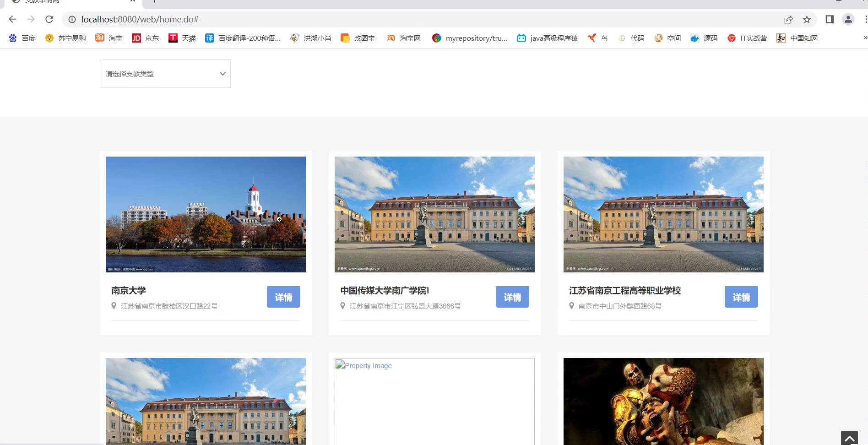The height and width of the screenshot is (445, 868).
Task: Click 详情 button for 南京大学
Action: click(x=283, y=297)
